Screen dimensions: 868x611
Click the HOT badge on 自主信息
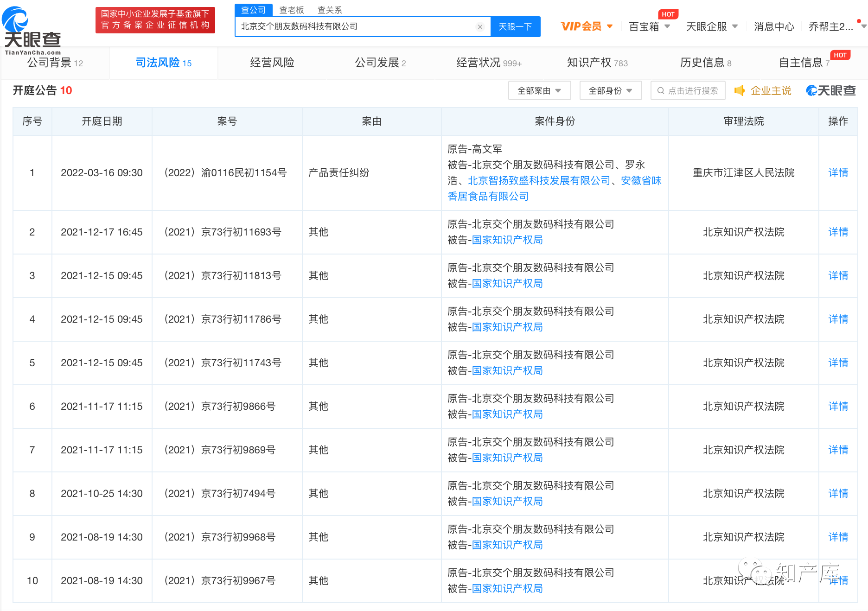[840, 55]
